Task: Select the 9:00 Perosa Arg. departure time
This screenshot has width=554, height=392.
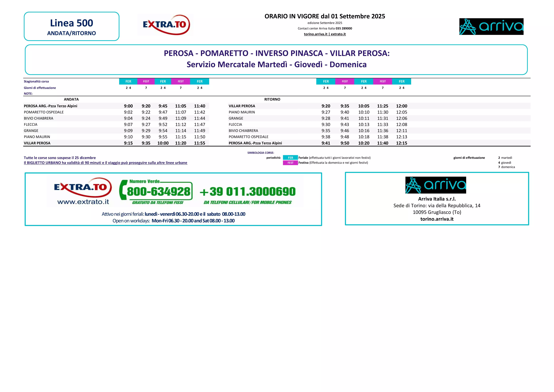Action: [128, 106]
